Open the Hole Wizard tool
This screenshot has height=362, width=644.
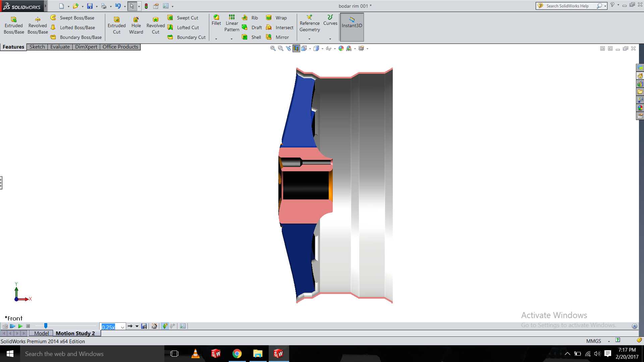(x=136, y=25)
